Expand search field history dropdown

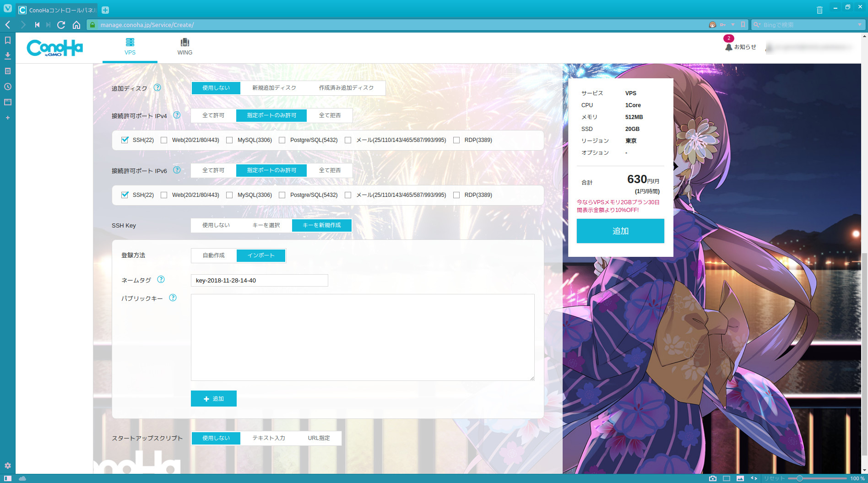coord(859,25)
